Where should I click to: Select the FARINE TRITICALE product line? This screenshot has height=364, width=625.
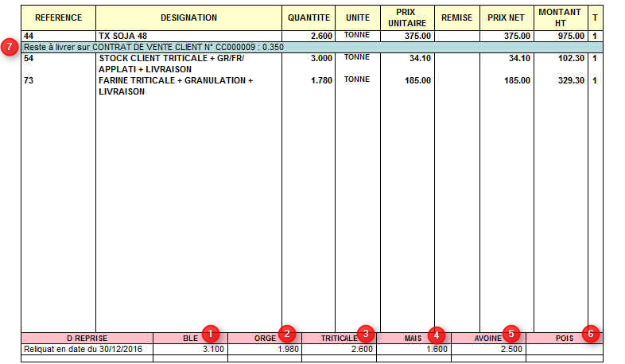click(x=188, y=86)
